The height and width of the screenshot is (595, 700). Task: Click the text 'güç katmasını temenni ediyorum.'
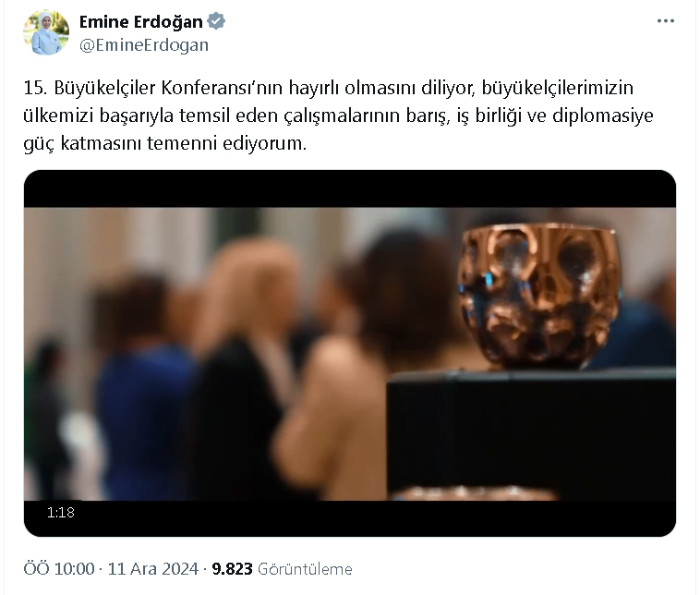tap(164, 143)
